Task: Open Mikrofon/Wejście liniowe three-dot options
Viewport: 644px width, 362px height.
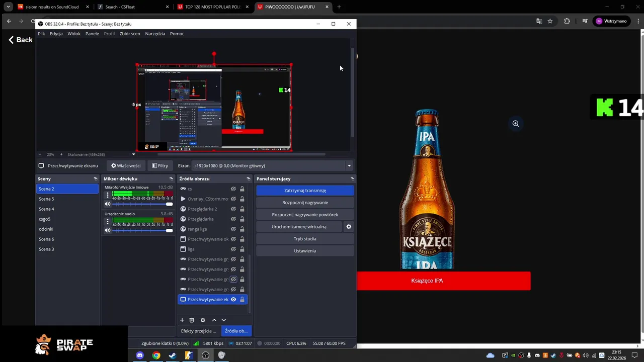Action: 107,195
